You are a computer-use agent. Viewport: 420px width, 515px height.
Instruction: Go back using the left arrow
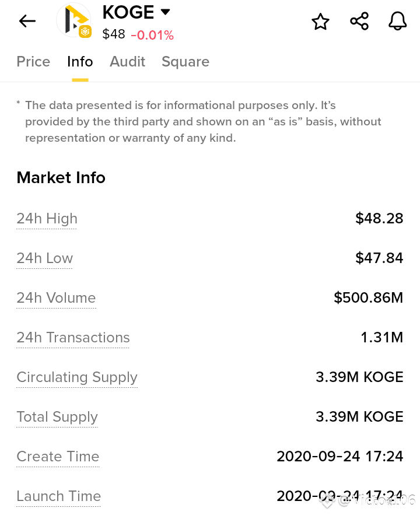(27, 22)
